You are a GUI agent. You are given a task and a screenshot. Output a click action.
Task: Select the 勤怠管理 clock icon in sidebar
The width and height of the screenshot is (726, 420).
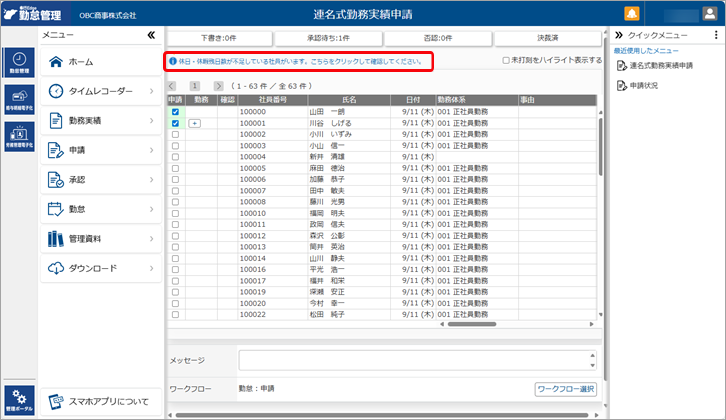click(x=20, y=61)
